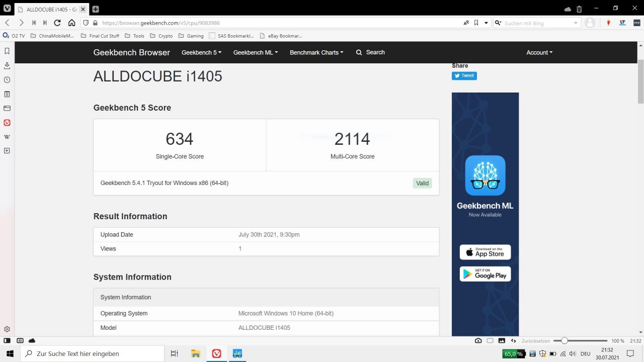Open File Explorer from the taskbar

(196, 353)
